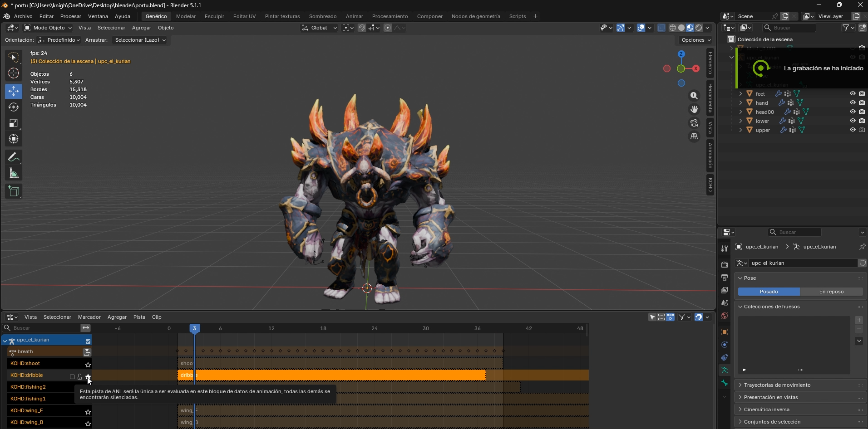
Task: Activate the Annotate pencil tool
Action: click(14, 157)
